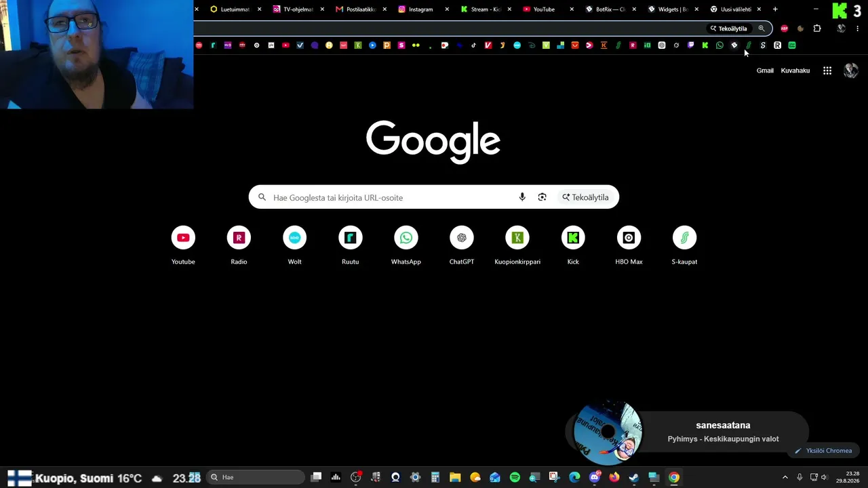This screenshot has width=868, height=488.
Task: Open the Chrome extensions puzzle icon
Action: point(817,28)
